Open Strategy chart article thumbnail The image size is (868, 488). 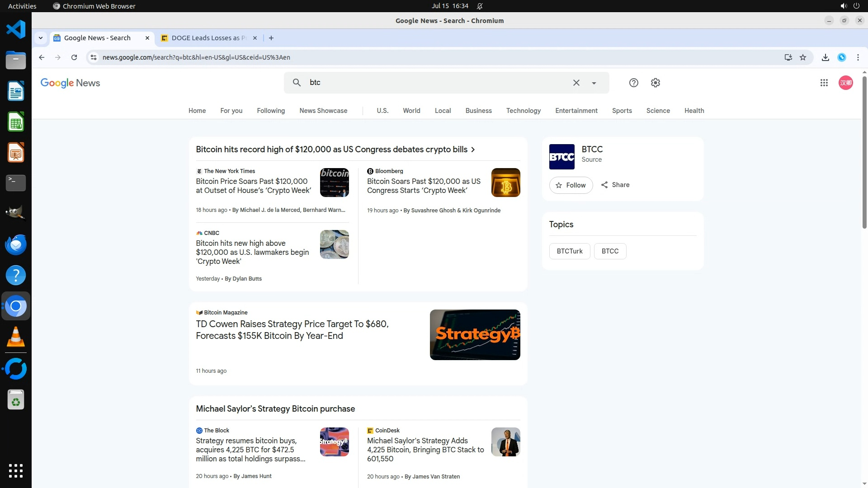click(x=475, y=335)
